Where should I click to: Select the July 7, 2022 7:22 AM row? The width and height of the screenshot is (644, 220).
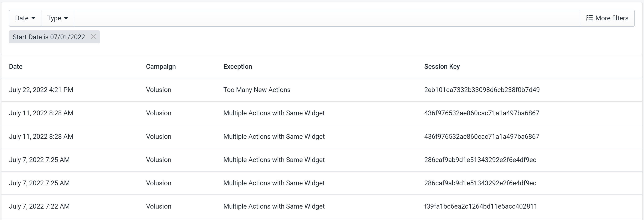coord(322,206)
